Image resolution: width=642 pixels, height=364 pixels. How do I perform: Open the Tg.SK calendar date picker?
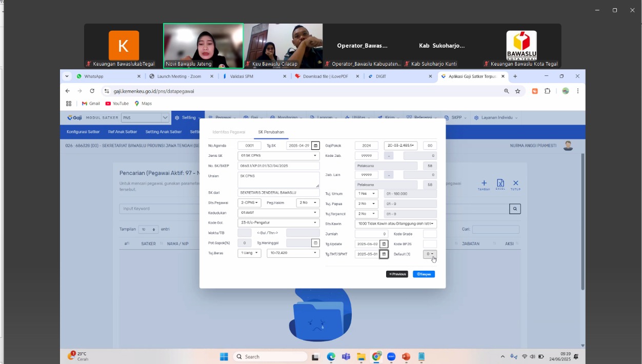click(315, 146)
